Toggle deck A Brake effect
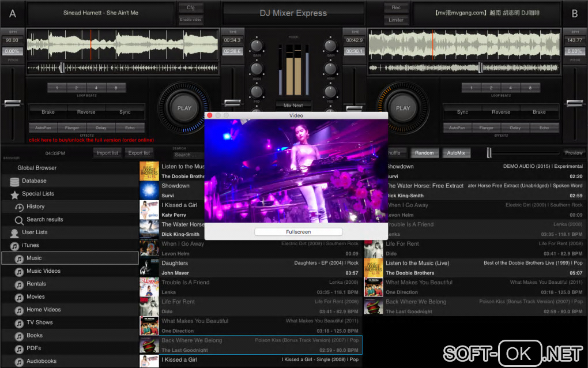This screenshot has width=588, height=368. pos(48,112)
